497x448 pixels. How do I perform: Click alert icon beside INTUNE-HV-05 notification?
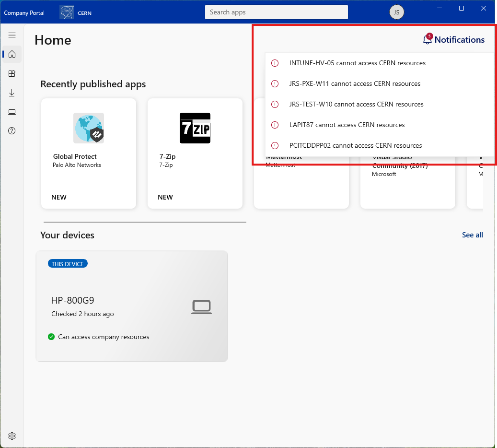[275, 63]
